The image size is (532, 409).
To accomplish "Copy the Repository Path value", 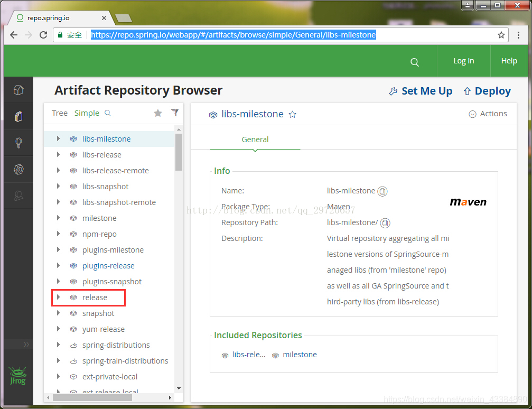I will [x=385, y=223].
